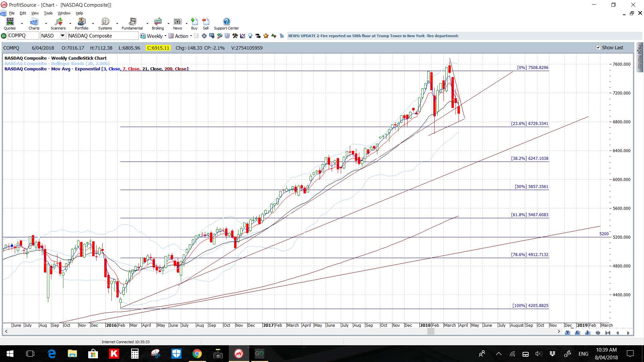Screen dimensions: 644x362
Task: Open Google Chrome from taskbar
Action: 197,354
